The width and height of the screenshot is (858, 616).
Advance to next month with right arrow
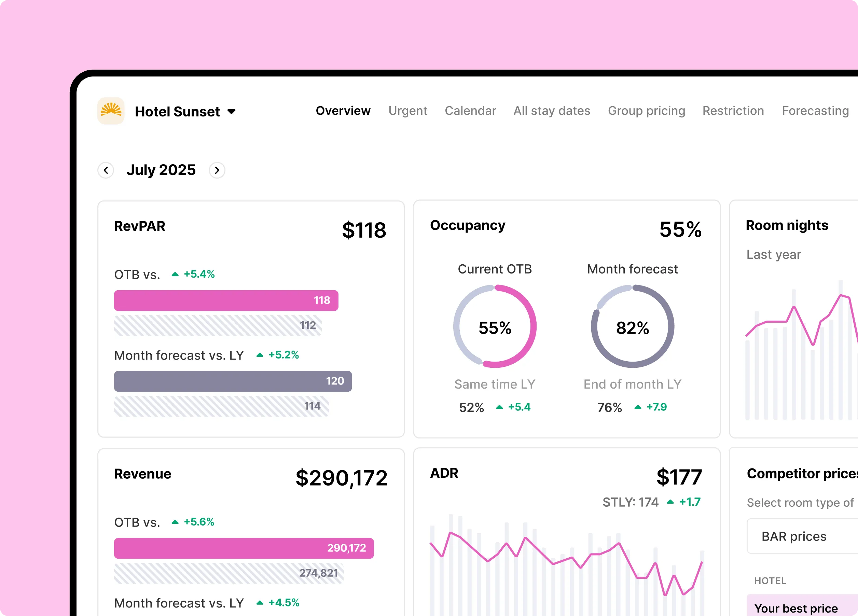click(x=217, y=170)
